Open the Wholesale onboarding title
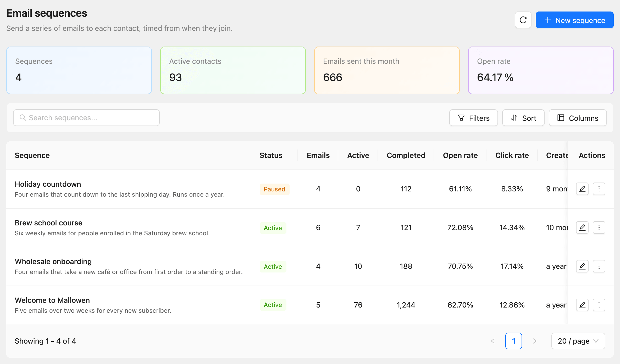The width and height of the screenshot is (620, 364). (x=53, y=261)
